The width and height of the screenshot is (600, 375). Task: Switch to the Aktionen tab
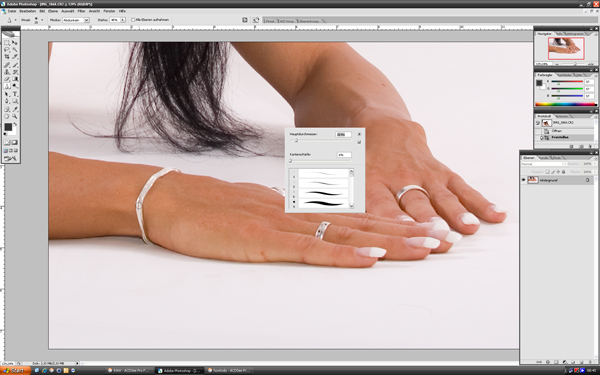tap(562, 116)
